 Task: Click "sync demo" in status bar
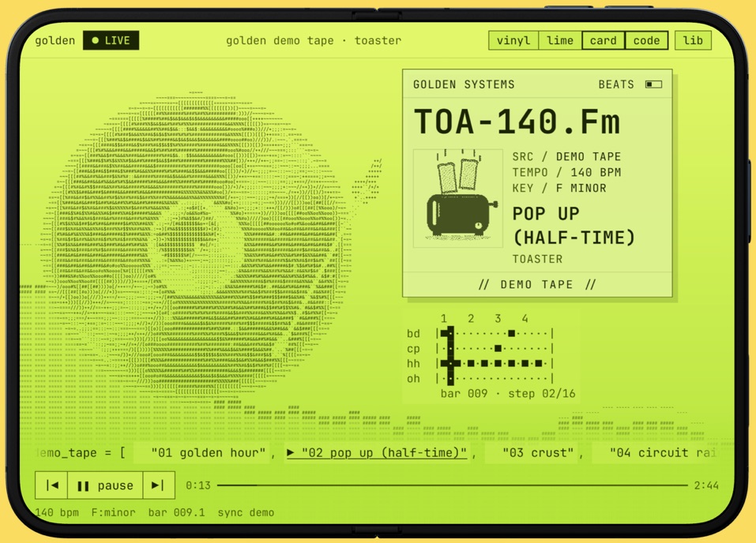246,512
